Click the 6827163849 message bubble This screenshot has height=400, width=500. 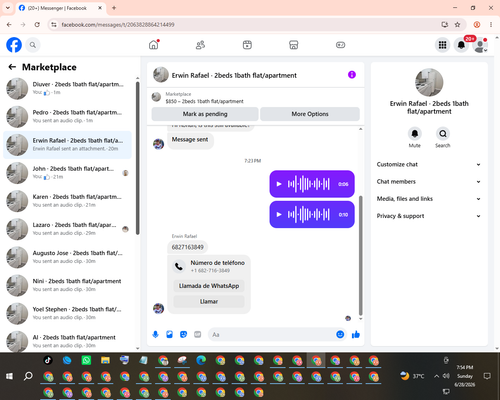coord(187,247)
